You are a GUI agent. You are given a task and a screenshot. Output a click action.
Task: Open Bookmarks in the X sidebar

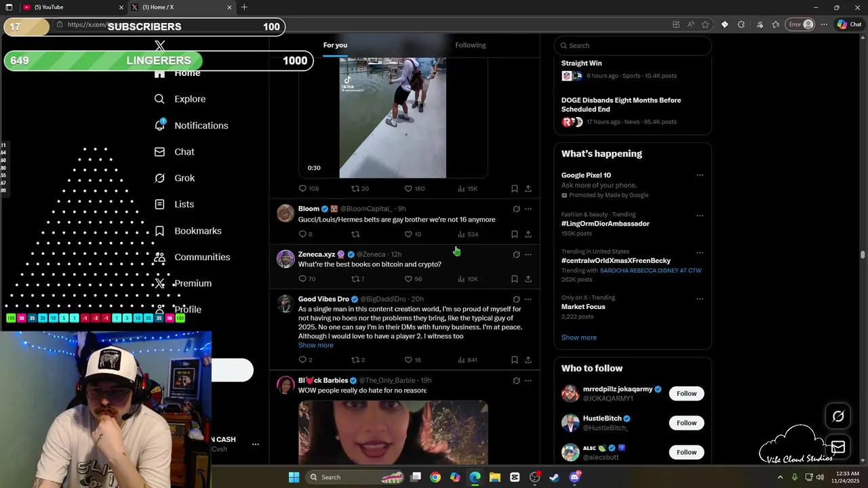click(x=188, y=231)
